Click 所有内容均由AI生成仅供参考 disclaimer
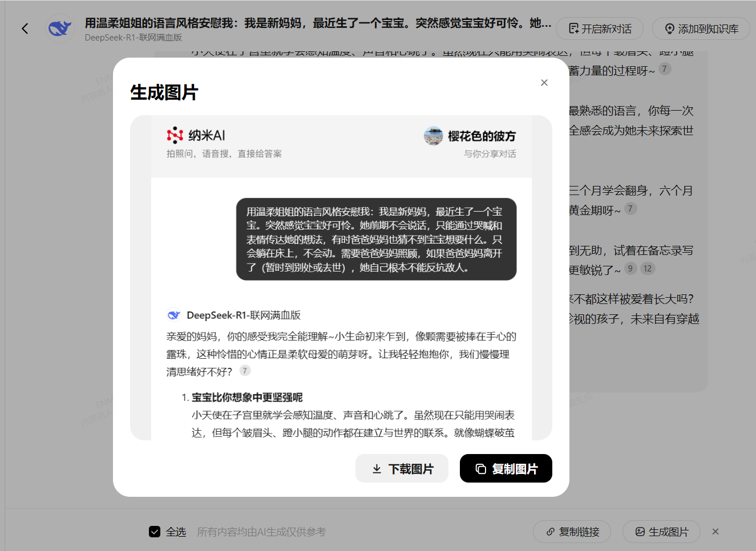 click(x=261, y=532)
